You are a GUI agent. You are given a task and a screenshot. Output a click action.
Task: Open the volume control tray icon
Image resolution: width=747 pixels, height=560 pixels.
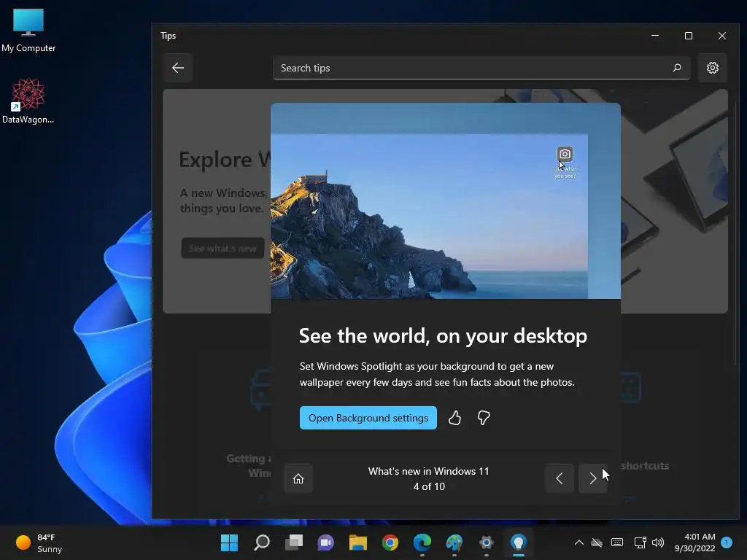coord(658,542)
